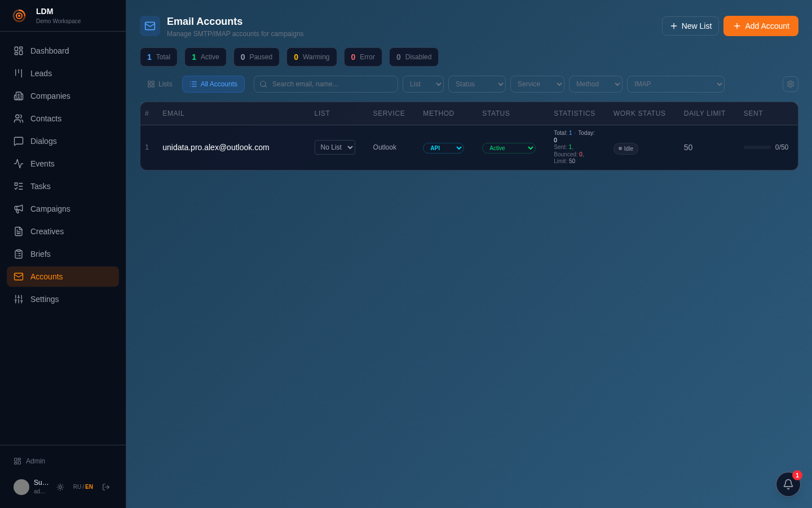The image size is (812, 508).
Task: Click Demo Workspace label
Action: (59, 21)
